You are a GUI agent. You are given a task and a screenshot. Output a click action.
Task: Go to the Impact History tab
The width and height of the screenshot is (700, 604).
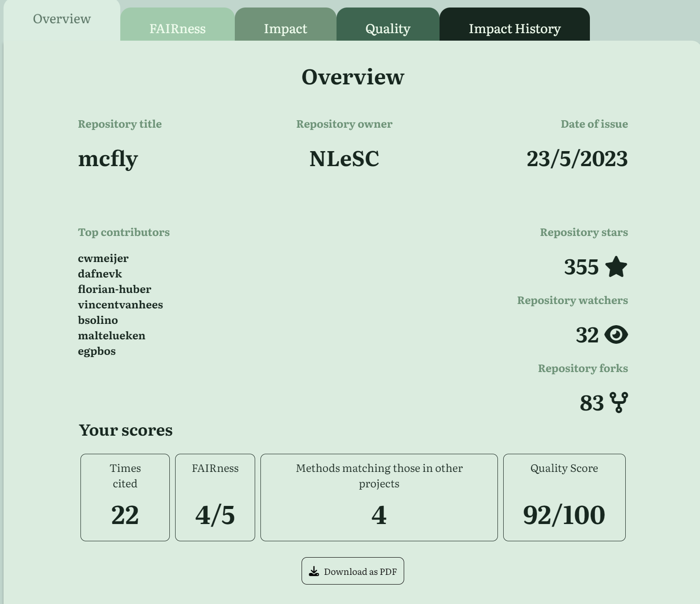[514, 29]
